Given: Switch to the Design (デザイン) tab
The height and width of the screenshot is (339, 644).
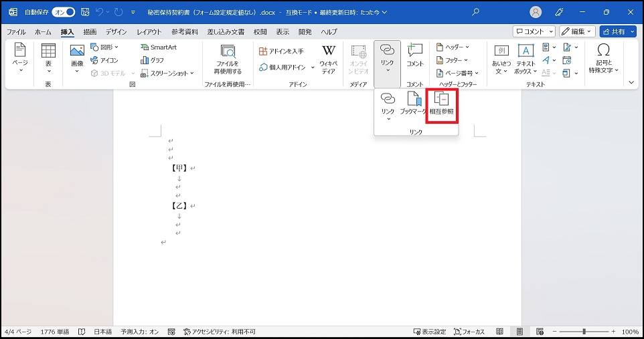Looking at the screenshot, I should (x=116, y=31).
